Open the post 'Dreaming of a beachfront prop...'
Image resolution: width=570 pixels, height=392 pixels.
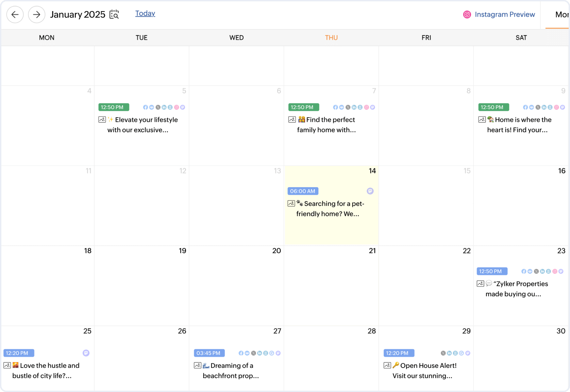click(231, 370)
